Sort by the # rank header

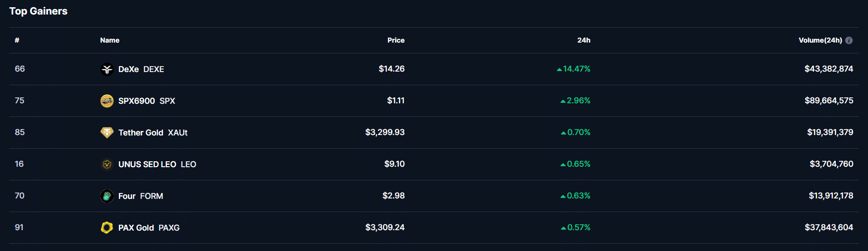point(17,40)
